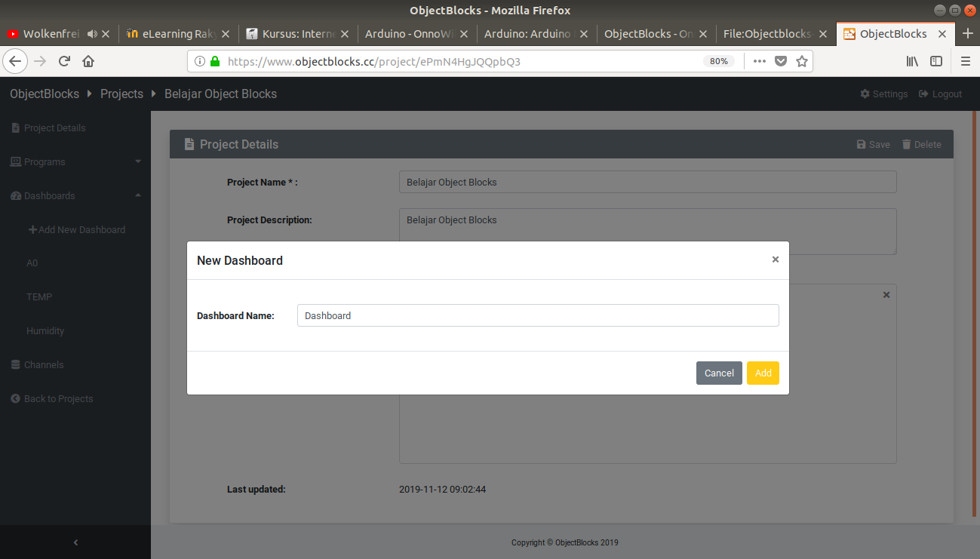This screenshot has height=559, width=980.
Task: Toggle the Firefox sidebar view icon
Action: [x=936, y=61]
